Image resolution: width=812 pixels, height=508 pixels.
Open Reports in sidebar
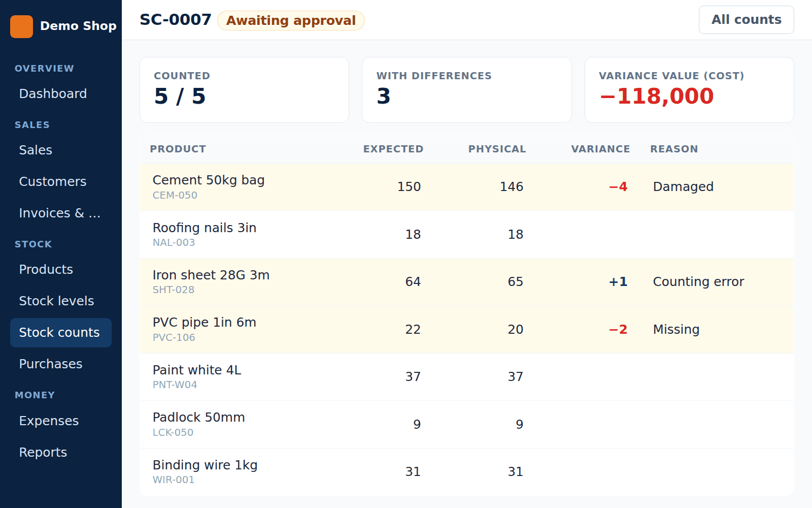(x=61, y=452)
